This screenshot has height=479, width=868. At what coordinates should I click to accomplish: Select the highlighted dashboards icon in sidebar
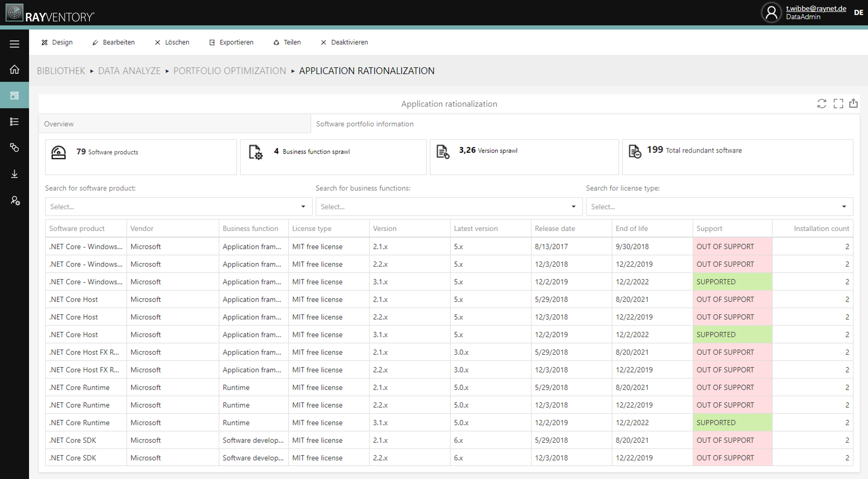click(x=15, y=95)
